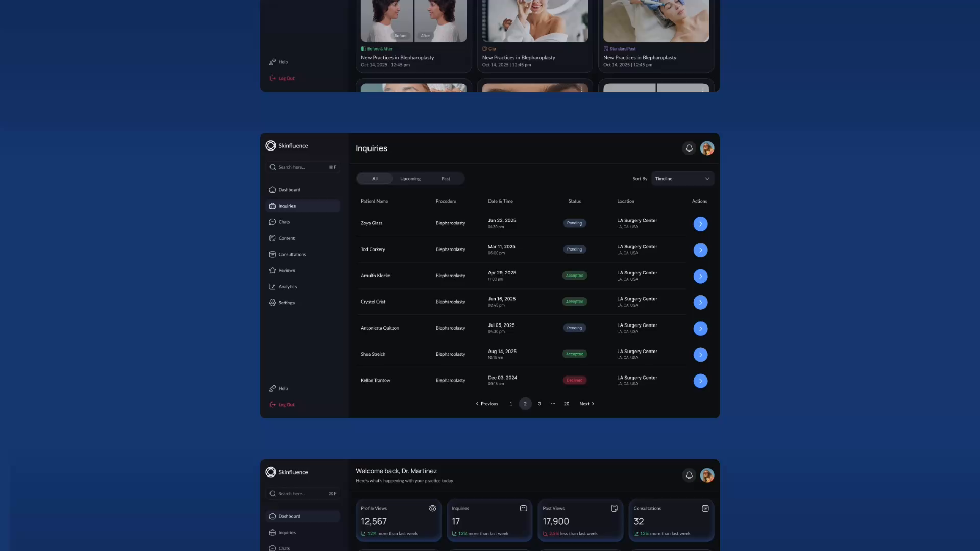Click the eye icon on Profile Views card
Viewport: 980px width, 551px height.
432,508
